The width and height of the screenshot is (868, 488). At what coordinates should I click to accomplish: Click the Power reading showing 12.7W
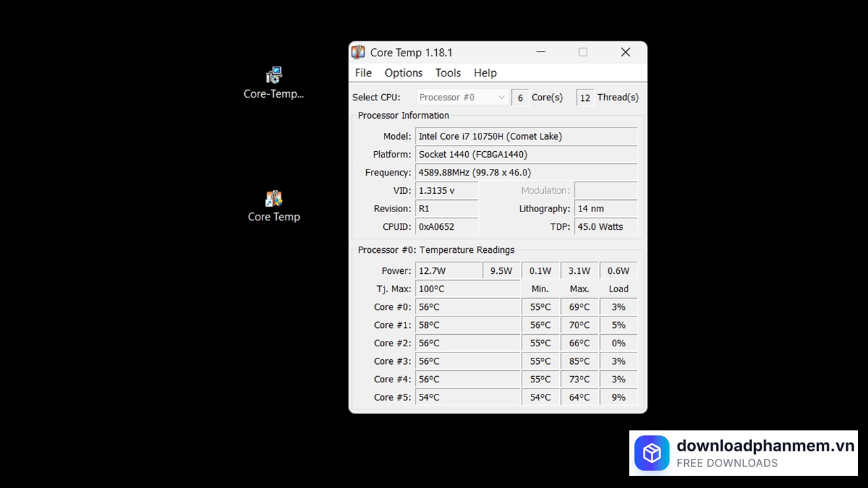coord(448,270)
